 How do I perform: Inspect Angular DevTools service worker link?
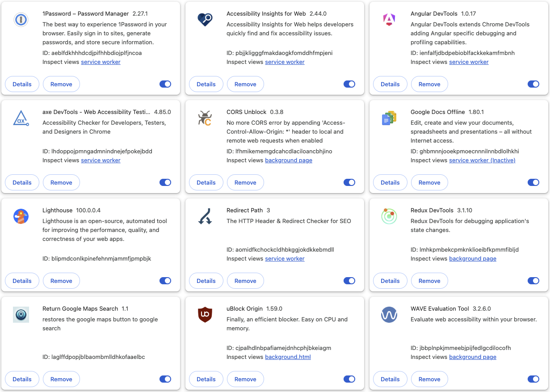[469, 62]
